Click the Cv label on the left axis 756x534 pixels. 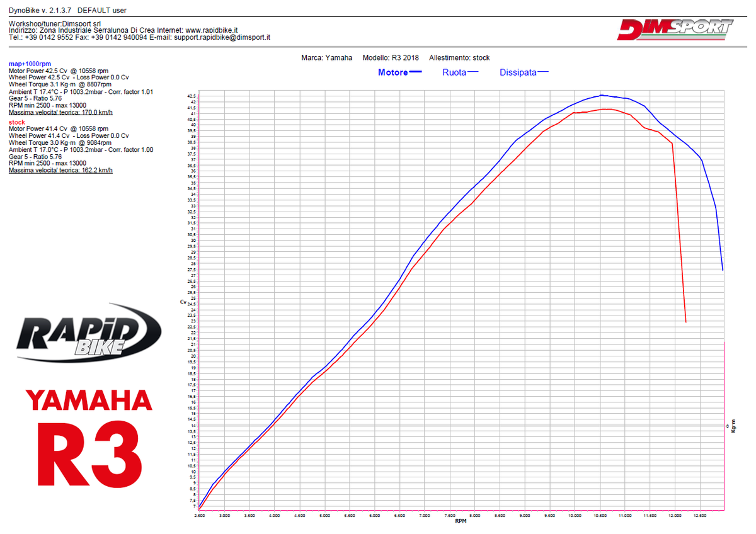(x=183, y=302)
